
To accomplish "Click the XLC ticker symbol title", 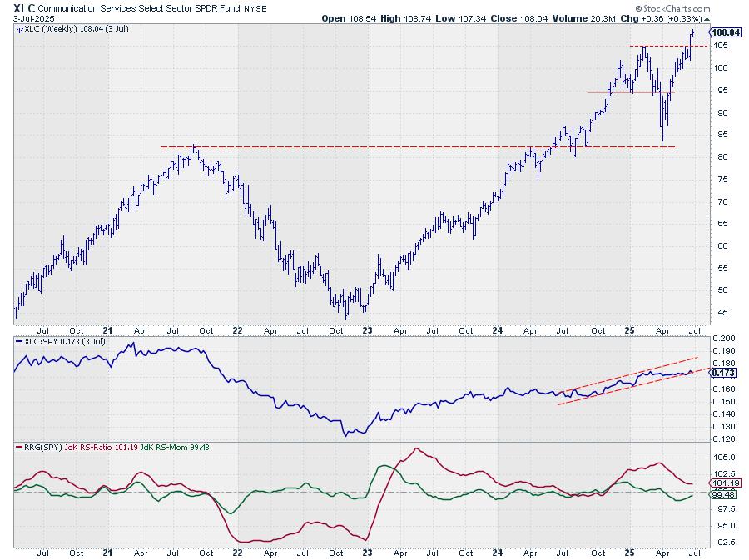I will tap(23, 8).
